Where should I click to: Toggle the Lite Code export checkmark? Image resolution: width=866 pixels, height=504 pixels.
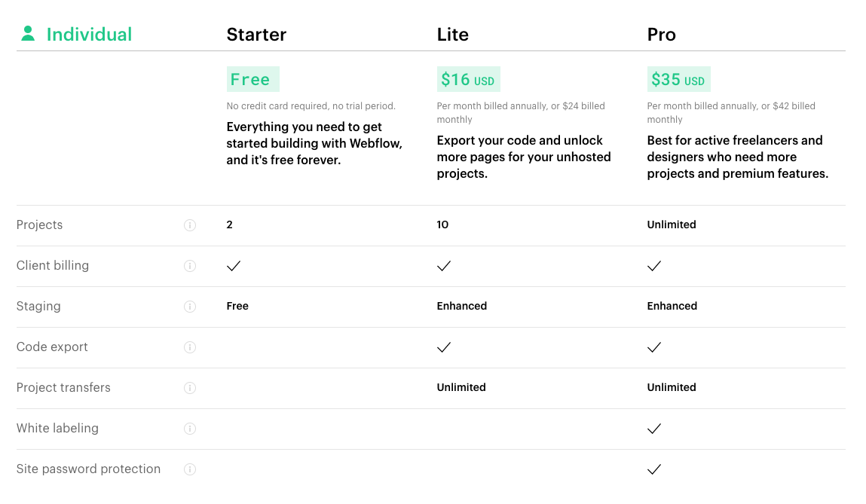(444, 347)
